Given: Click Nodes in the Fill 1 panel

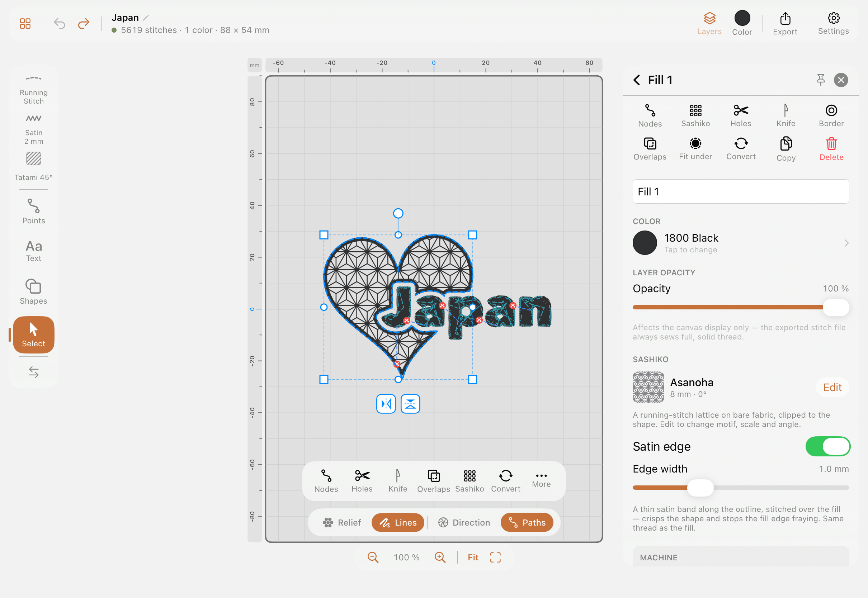Looking at the screenshot, I should 650,116.
